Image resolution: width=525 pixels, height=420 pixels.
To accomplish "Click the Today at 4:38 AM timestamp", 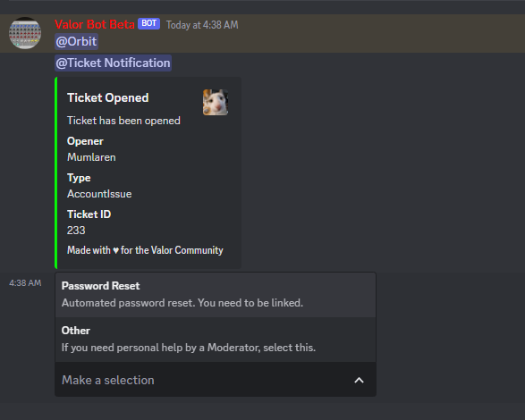I will coord(202,25).
